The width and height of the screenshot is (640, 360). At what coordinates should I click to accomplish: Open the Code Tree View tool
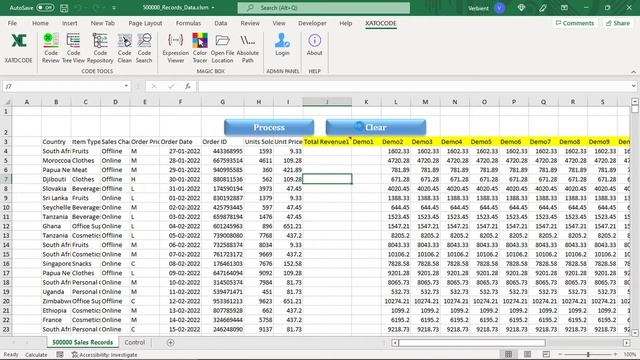click(73, 48)
